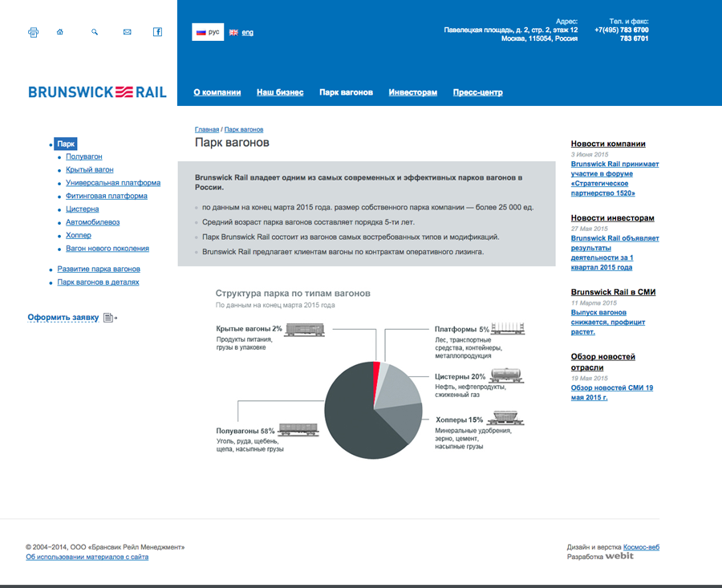Click the Структура парка по типам вагонов title
This screenshot has width=722, height=588.
pyautogui.click(x=293, y=294)
